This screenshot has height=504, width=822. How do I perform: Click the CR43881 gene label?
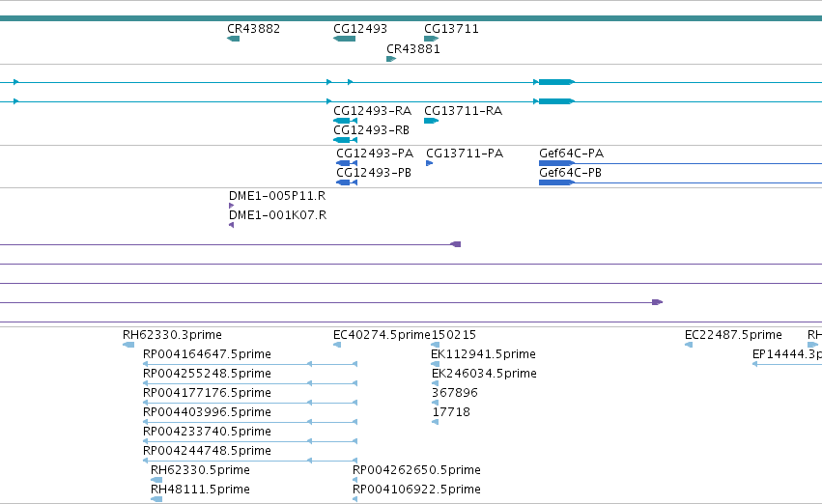click(x=413, y=48)
